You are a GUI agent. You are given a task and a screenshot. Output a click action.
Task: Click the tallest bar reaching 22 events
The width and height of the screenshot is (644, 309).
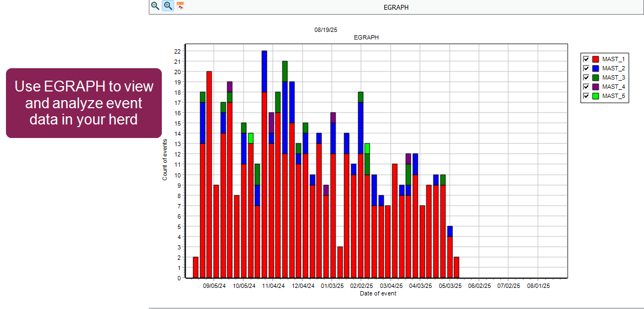(x=264, y=162)
